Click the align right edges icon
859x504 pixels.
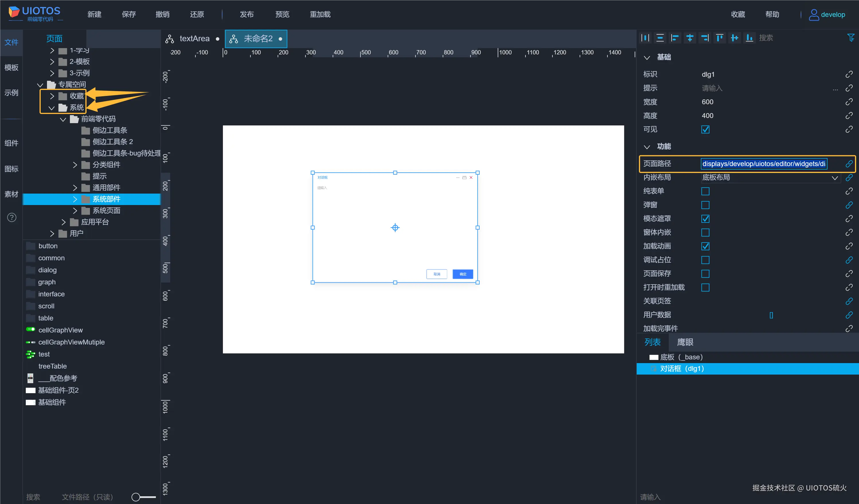(x=705, y=38)
